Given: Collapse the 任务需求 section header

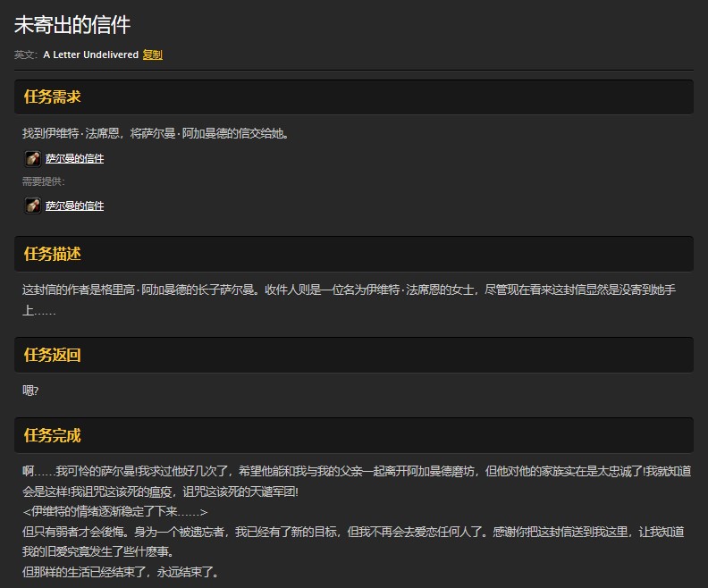Looking at the screenshot, I should tap(354, 97).
